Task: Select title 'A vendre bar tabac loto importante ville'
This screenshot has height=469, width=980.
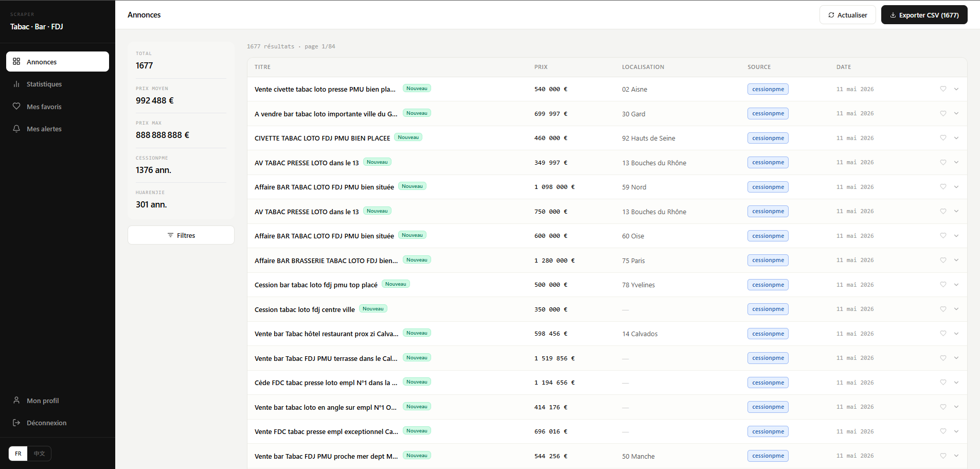Action: point(326,114)
